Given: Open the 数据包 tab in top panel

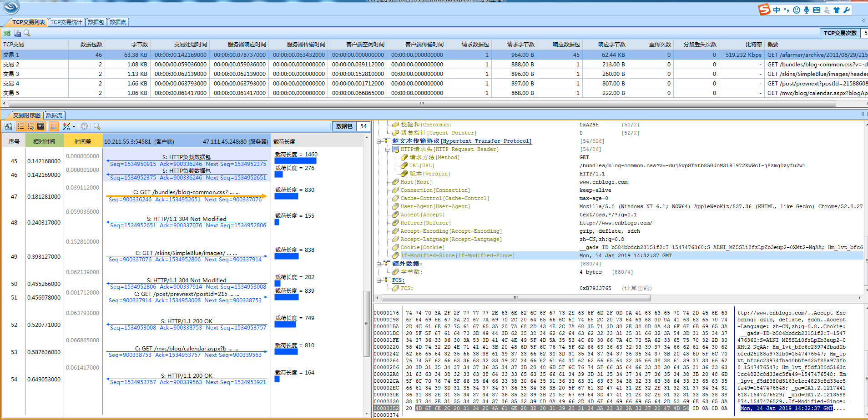Looking at the screenshot, I should pyautogui.click(x=96, y=22).
